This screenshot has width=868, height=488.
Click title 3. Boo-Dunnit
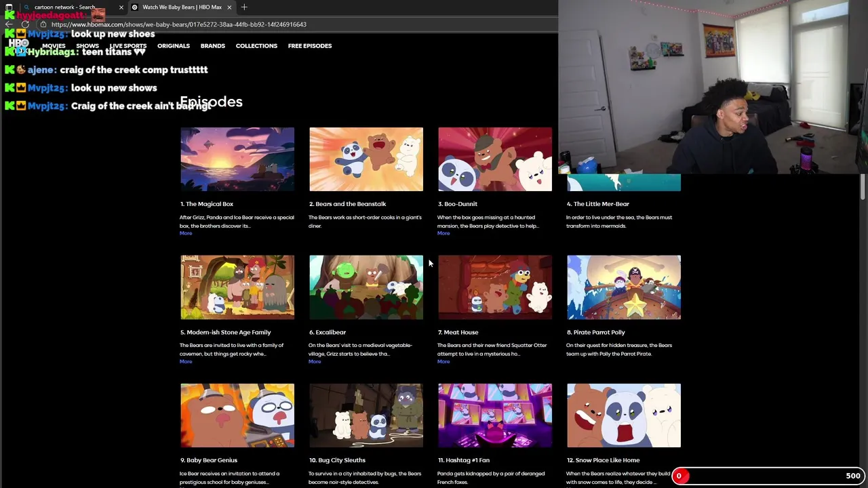click(x=458, y=204)
